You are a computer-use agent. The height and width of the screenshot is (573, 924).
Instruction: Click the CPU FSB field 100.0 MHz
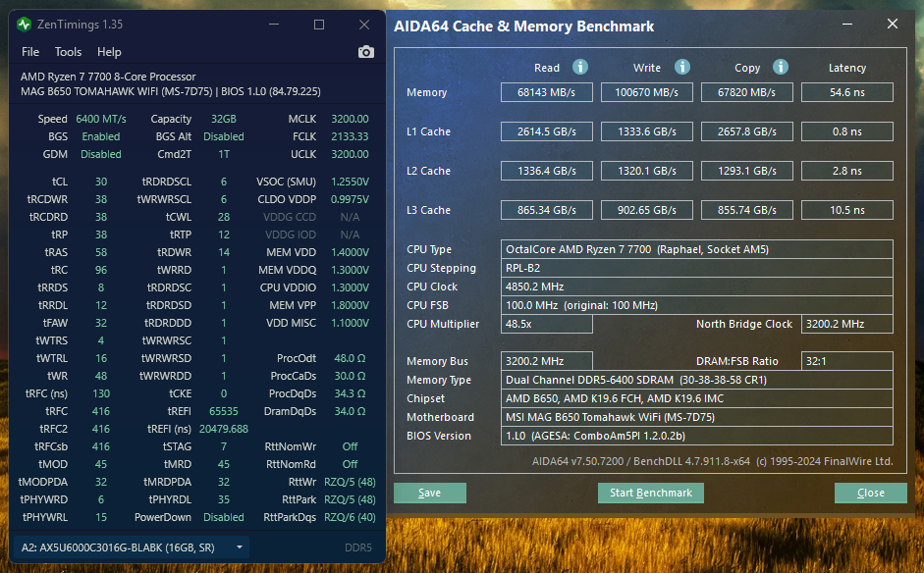click(x=696, y=305)
